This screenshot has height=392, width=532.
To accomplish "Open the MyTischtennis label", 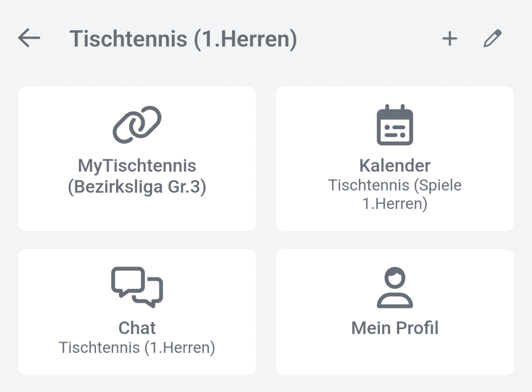I will [137, 166].
